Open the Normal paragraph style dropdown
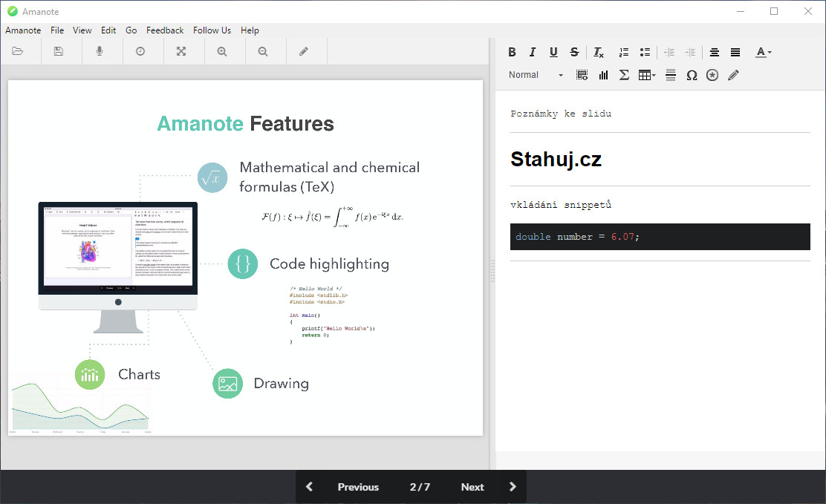The image size is (826, 504). [536, 75]
